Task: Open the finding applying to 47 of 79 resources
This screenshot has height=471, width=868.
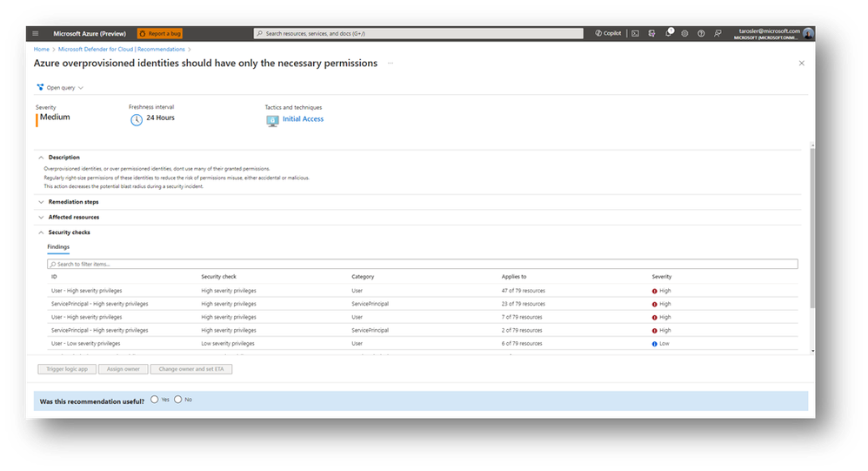Action: pos(423,291)
